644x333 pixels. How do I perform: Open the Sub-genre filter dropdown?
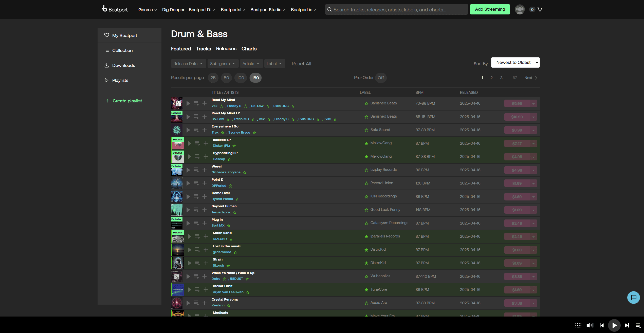[x=223, y=64]
